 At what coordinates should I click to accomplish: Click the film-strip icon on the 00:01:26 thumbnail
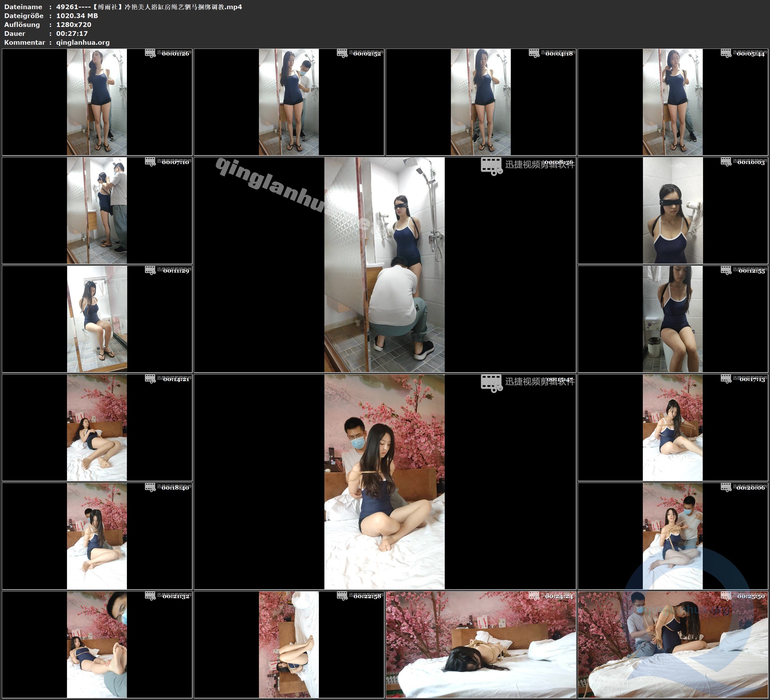coord(150,54)
